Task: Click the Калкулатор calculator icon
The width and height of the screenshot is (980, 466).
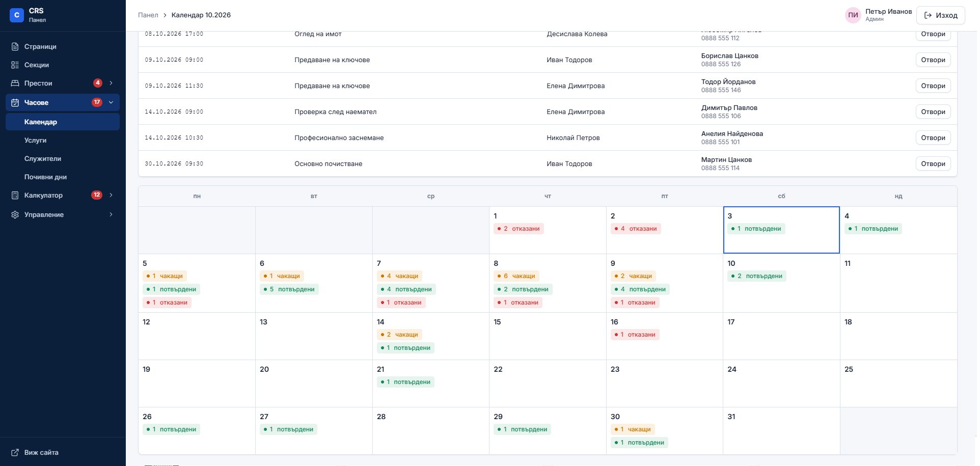Action: [x=15, y=195]
